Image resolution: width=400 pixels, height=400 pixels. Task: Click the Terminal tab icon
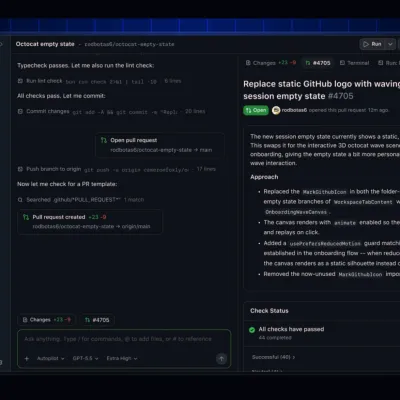[x=342, y=63]
